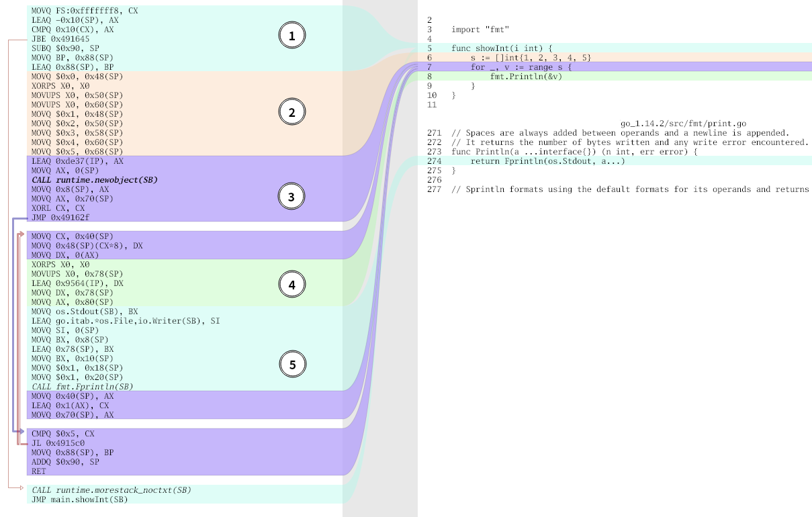The width and height of the screenshot is (812, 517).
Task: Click the 'MOVQ $0x1, 0x18(SP)' instruction
Action: click(77, 368)
